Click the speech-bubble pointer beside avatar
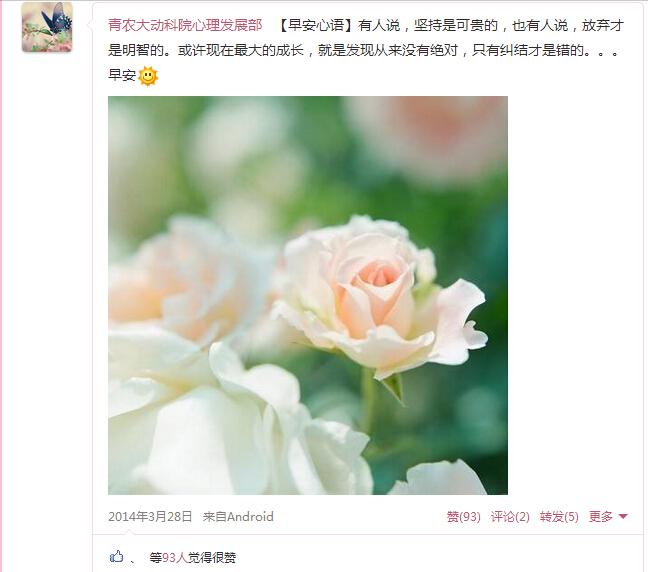The height and width of the screenshot is (572, 648). click(90, 25)
